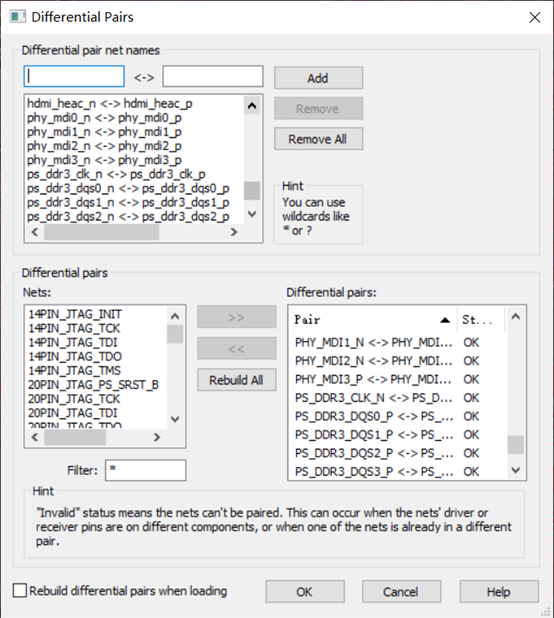Click the Add button
This screenshot has width=554, height=618.
318,78
